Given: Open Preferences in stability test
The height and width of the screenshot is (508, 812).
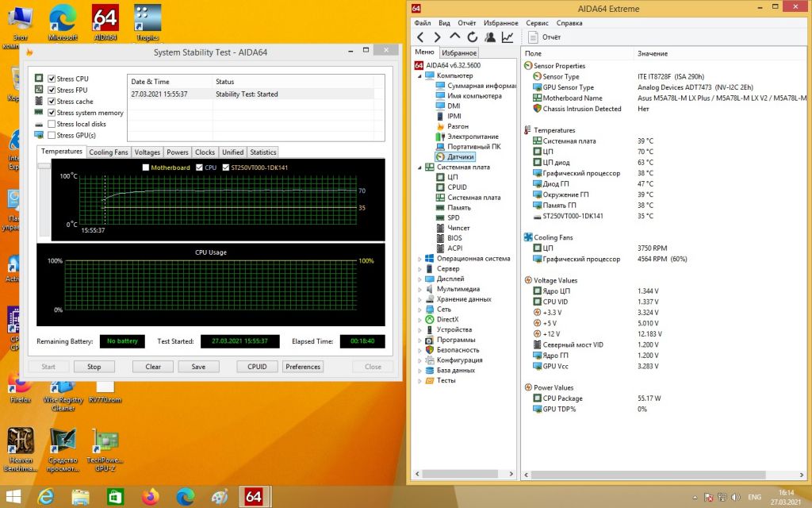Looking at the screenshot, I should pyautogui.click(x=303, y=367).
